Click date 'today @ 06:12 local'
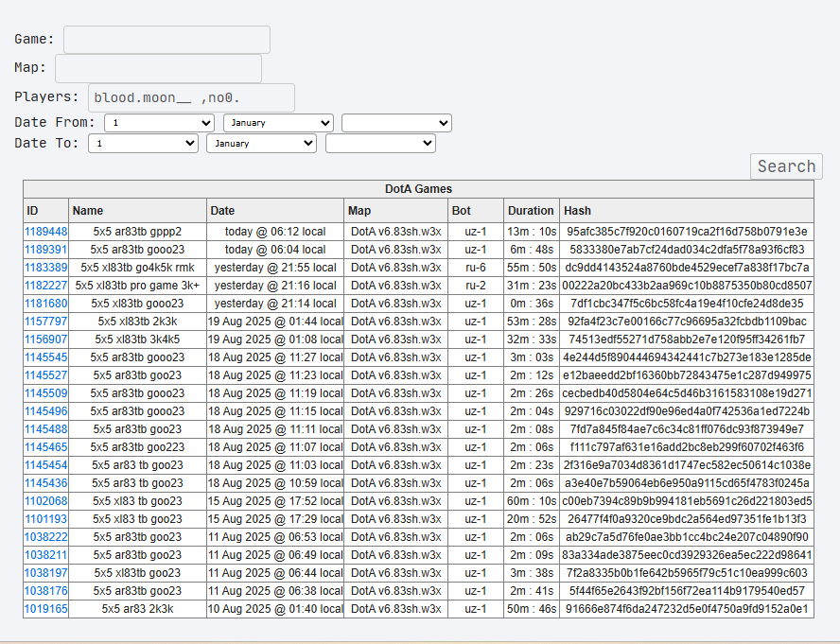 (x=275, y=232)
